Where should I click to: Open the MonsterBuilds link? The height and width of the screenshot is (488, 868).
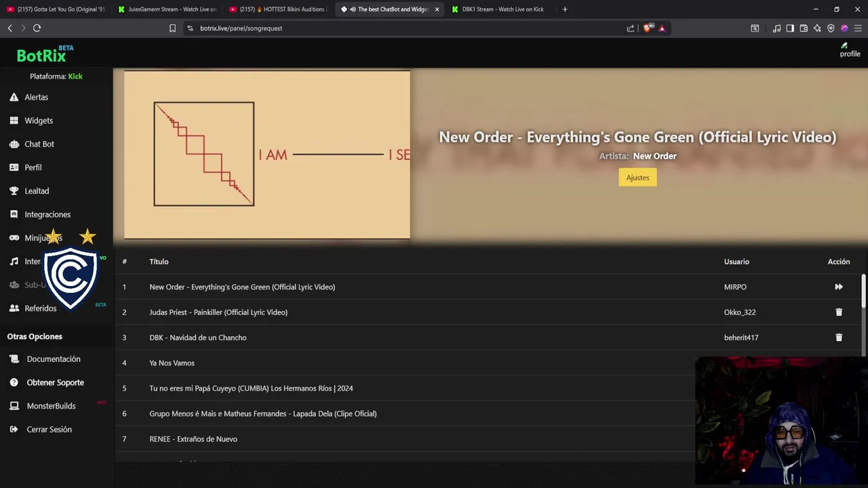(51, 406)
